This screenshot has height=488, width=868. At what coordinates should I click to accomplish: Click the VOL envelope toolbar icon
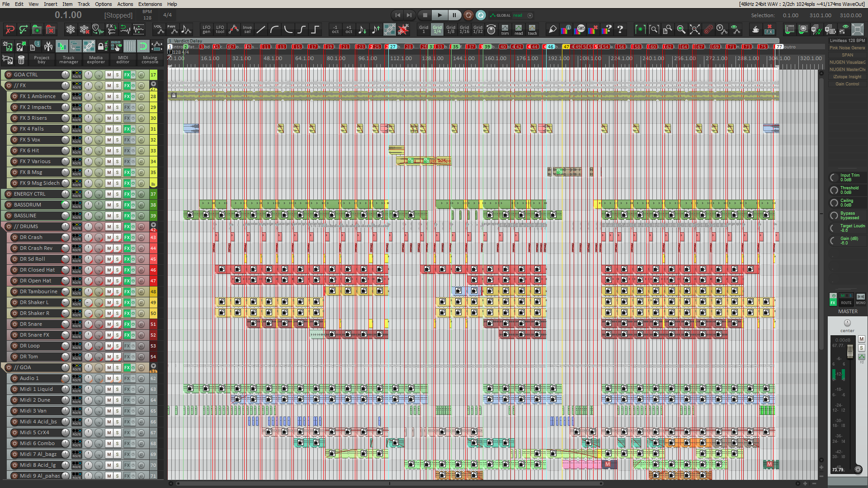tap(158, 30)
